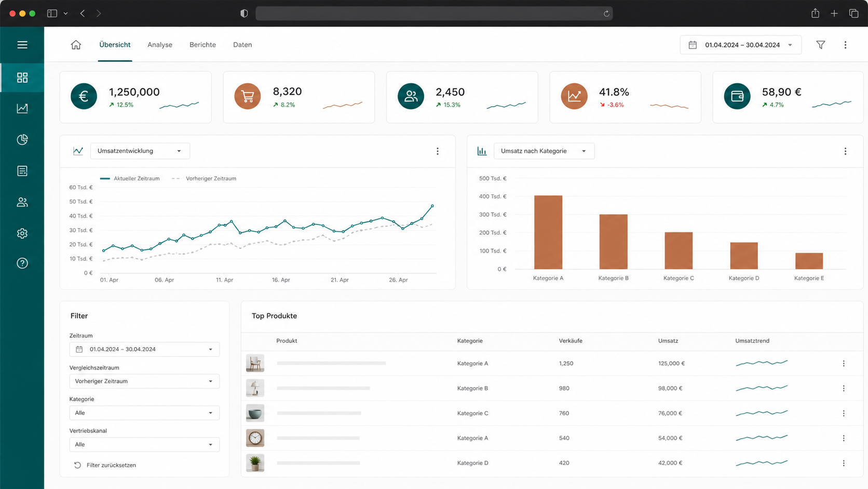Reload the page in the address bar
The width and height of the screenshot is (868, 489).
click(x=606, y=14)
